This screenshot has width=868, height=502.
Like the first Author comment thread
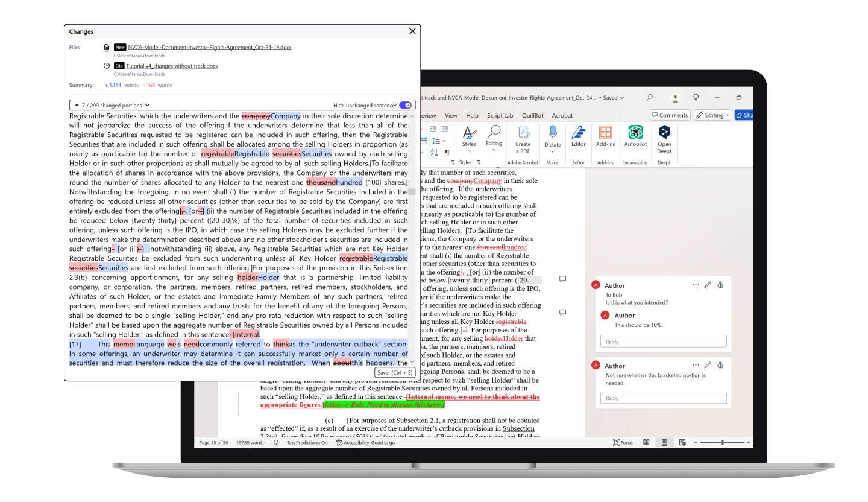tap(720, 285)
